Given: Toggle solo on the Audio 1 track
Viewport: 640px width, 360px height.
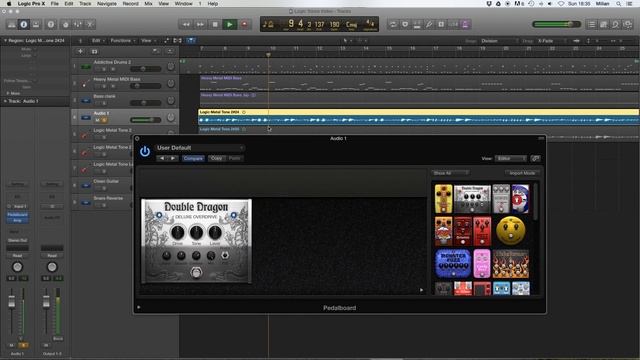Looking at the screenshot, I should [x=104, y=120].
